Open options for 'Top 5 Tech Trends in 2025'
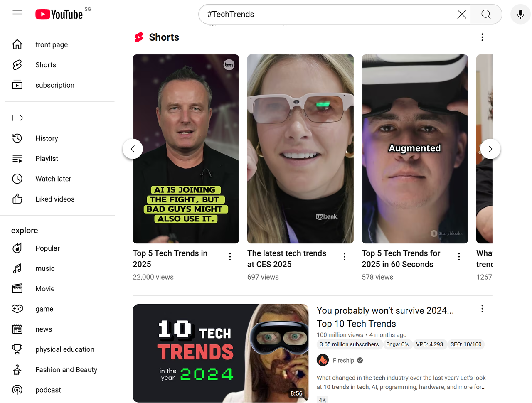 point(230,256)
